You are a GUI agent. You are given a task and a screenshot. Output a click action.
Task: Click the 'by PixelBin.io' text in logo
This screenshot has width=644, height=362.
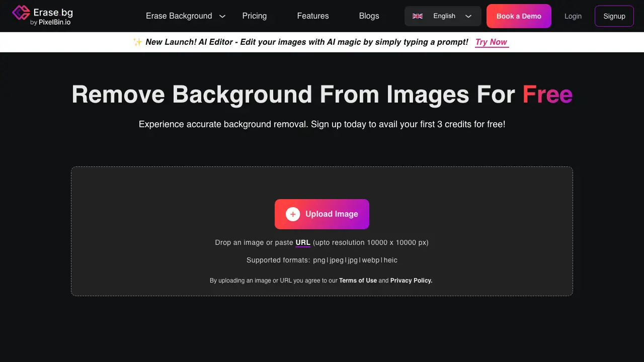point(50,23)
